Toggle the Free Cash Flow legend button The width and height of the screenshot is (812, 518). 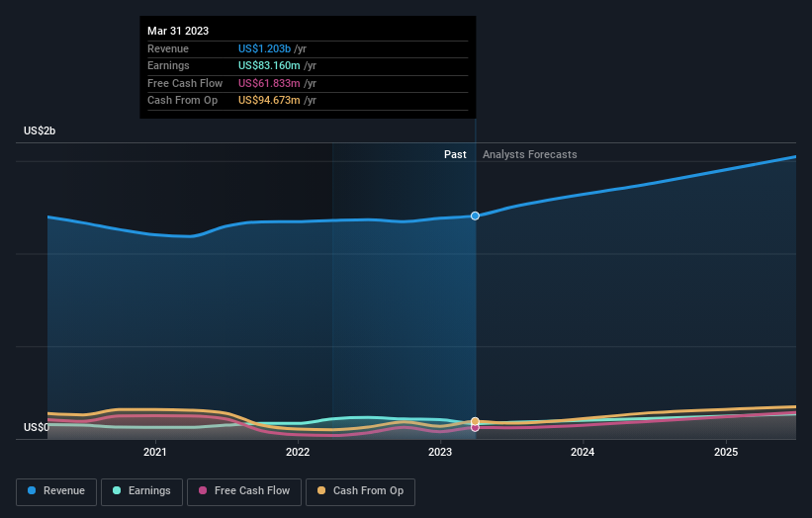pyautogui.click(x=244, y=491)
